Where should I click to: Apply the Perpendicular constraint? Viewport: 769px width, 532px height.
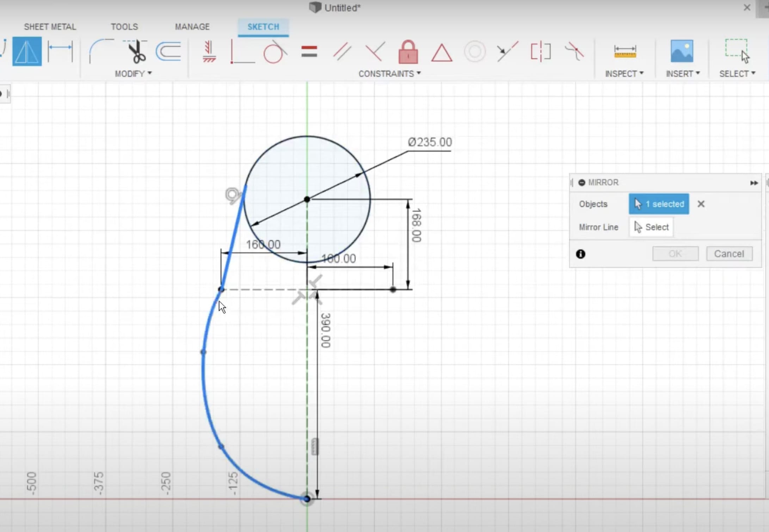click(375, 51)
